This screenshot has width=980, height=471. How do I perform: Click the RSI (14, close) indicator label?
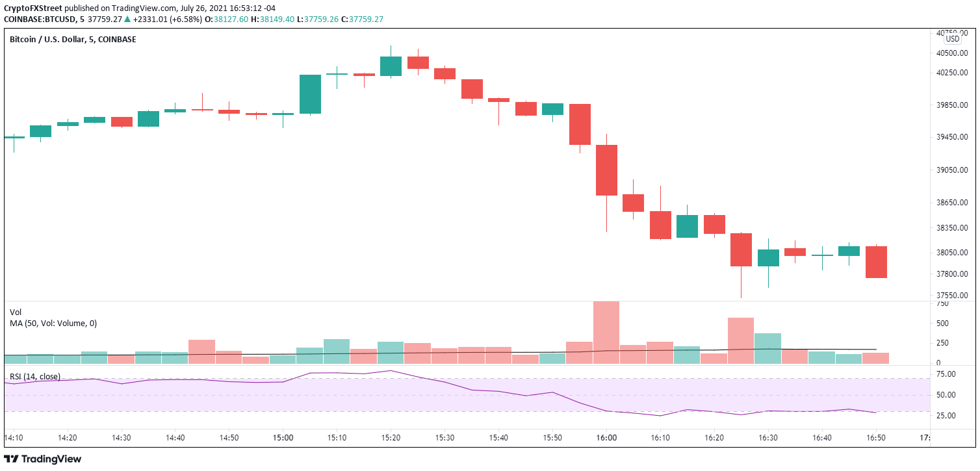click(x=34, y=376)
